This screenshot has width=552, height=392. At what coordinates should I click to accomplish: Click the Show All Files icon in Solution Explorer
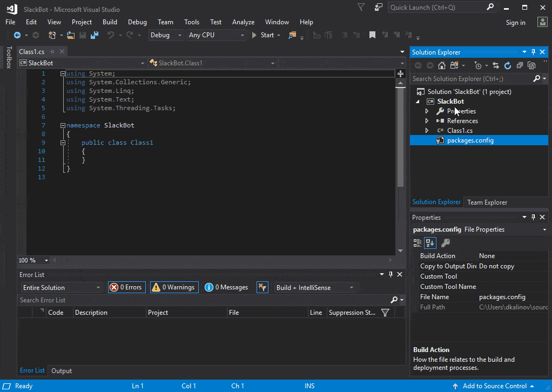click(531, 65)
